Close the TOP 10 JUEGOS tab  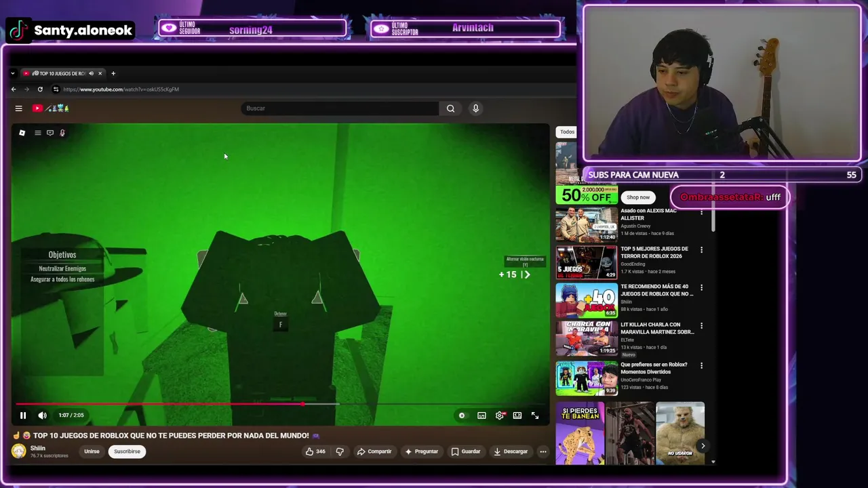(x=100, y=73)
